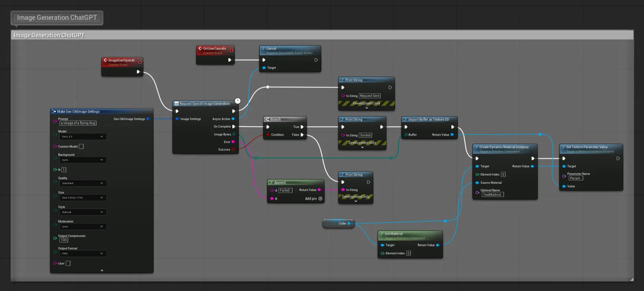This screenshot has width=644, height=291.
Task: Click the Gen OAIImage Settings output pin
Action: [x=148, y=119]
